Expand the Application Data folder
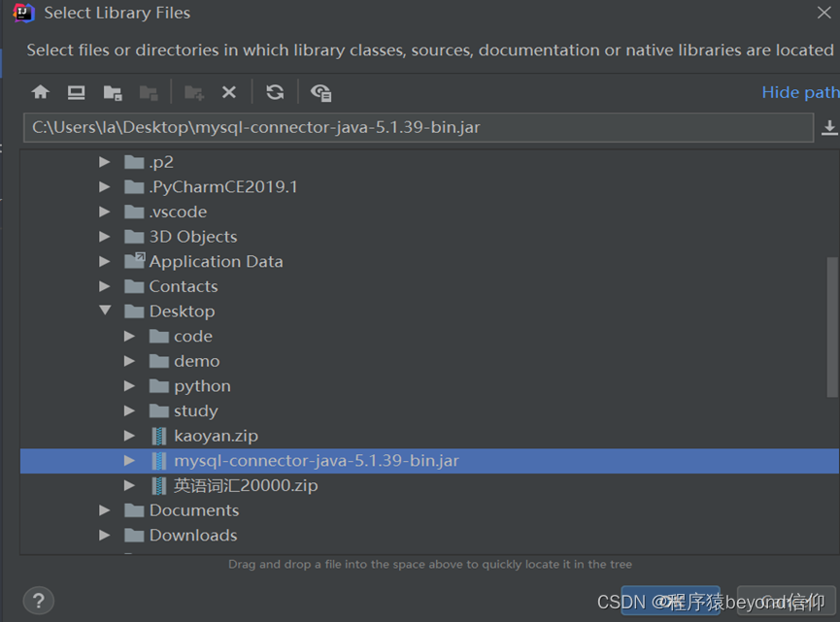 pyautogui.click(x=105, y=261)
